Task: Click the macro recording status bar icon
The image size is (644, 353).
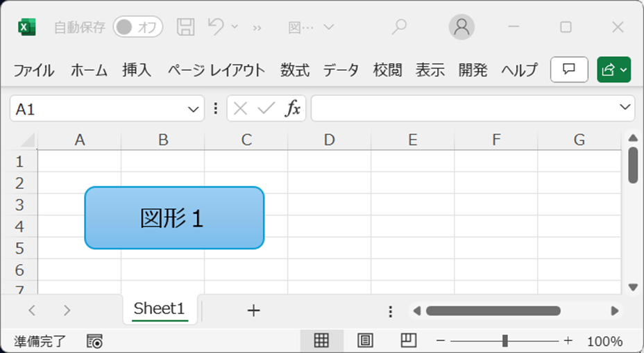Action: pos(94,341)
